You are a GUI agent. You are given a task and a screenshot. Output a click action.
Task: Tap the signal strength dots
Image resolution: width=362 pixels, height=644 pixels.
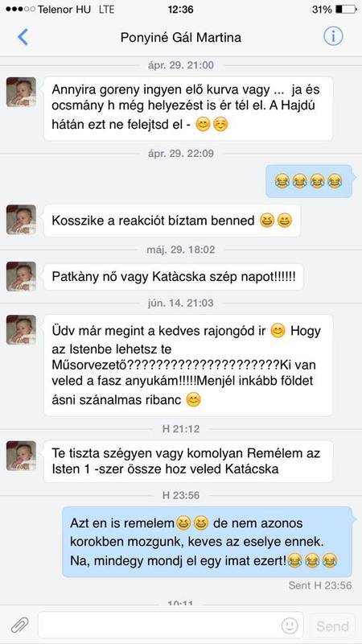tap(20, 9)
